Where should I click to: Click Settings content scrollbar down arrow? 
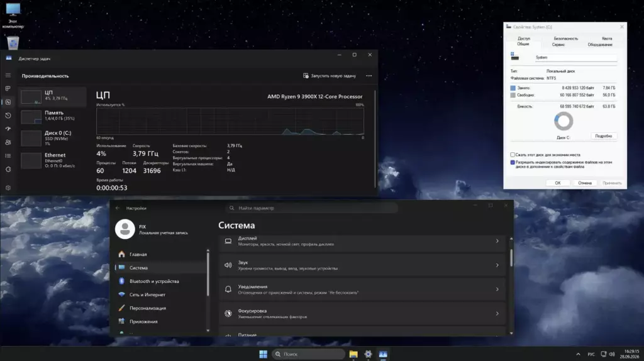click(511, 333)
